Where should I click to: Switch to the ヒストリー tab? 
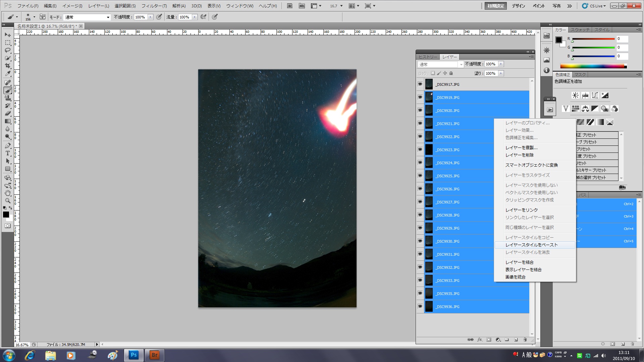click(428, 57)
